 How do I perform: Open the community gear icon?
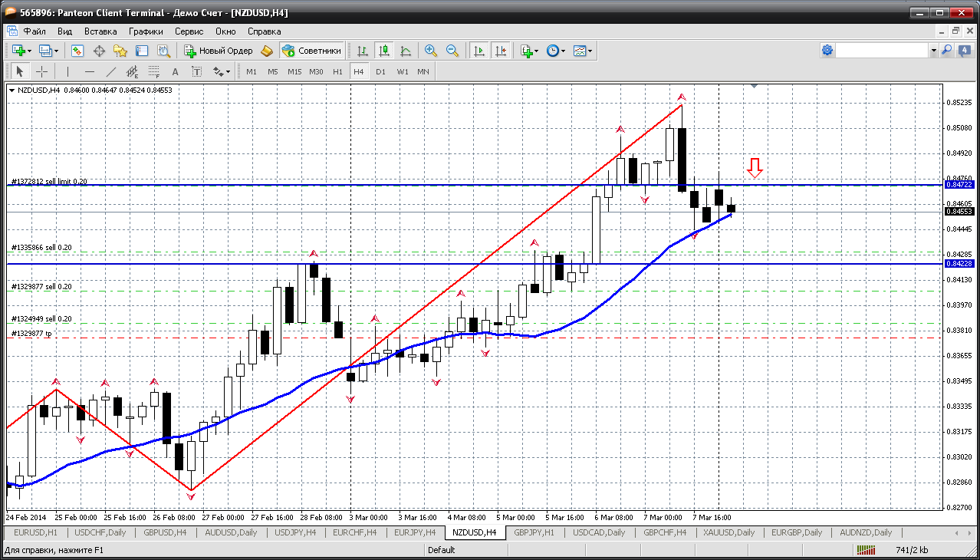click(x=827, y=50)
